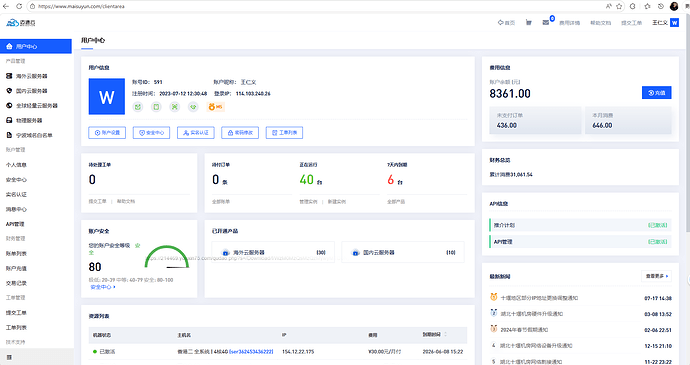Sort by 到期时间 column header arrows
Image resolution: width=690 pixels, height=365 pixels.
click(x=445, y=335)
